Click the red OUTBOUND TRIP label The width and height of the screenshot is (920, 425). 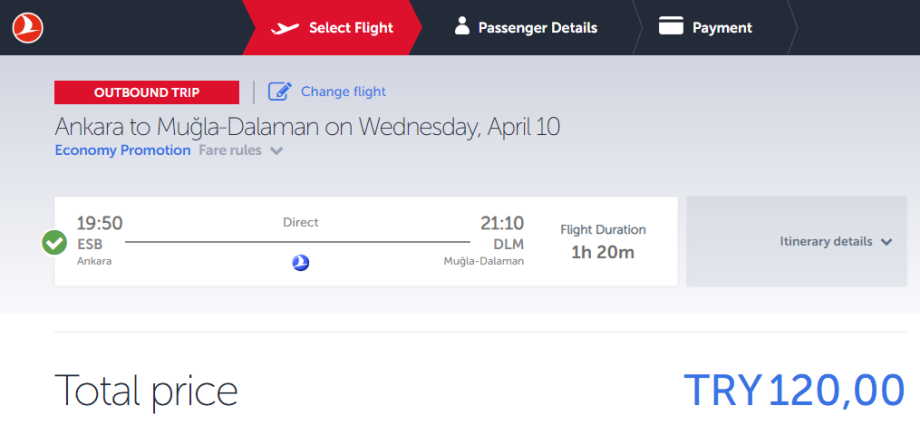[147, 93]
